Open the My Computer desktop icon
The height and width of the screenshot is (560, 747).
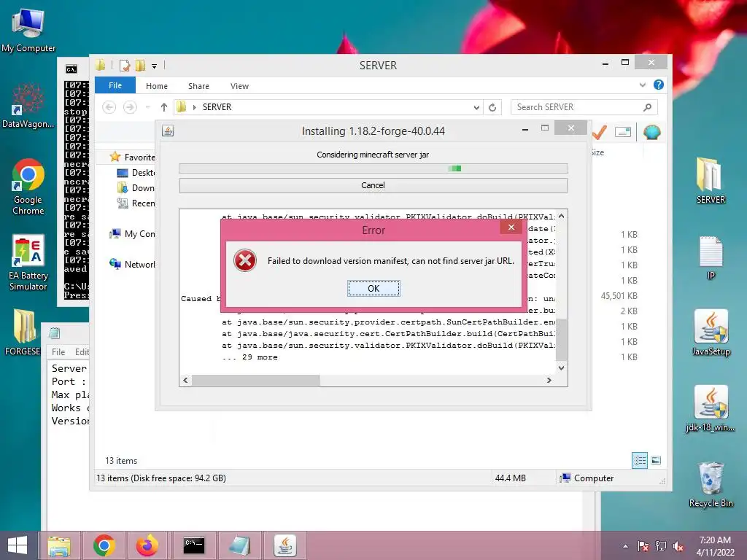(28, 29)
